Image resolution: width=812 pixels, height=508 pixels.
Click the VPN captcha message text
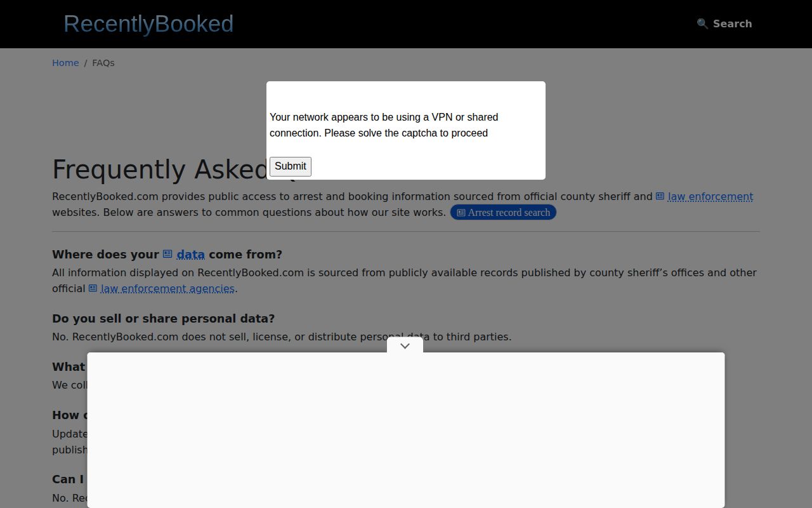click(384, 125)
